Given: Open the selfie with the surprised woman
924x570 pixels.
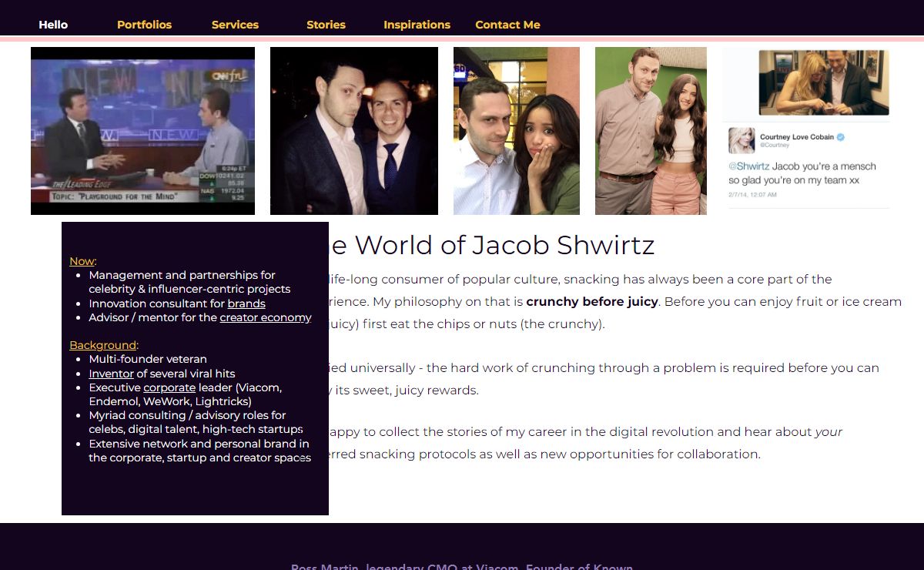Looking at the screenshot, I should 516,131.
